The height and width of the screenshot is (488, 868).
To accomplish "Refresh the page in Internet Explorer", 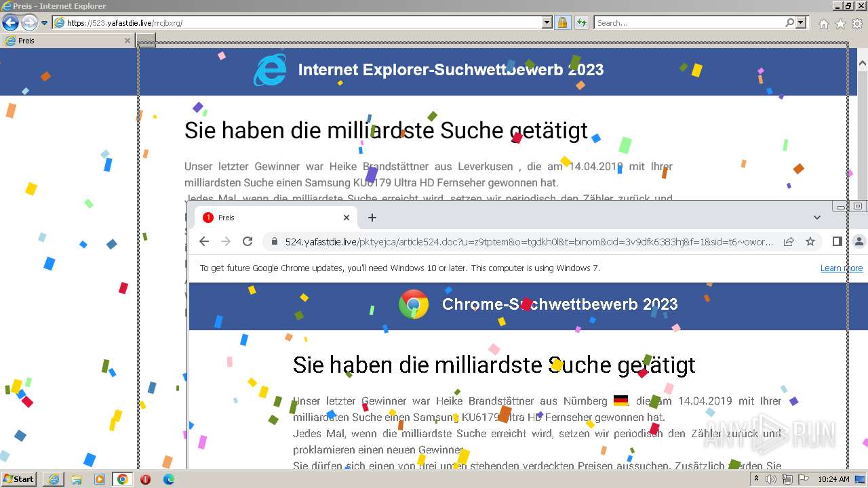I will point(581,23).
